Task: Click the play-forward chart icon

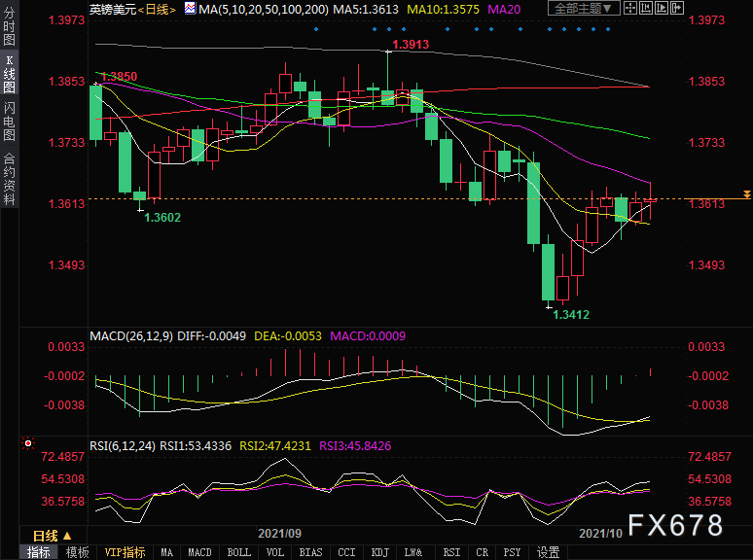Action: coord(662,8)
